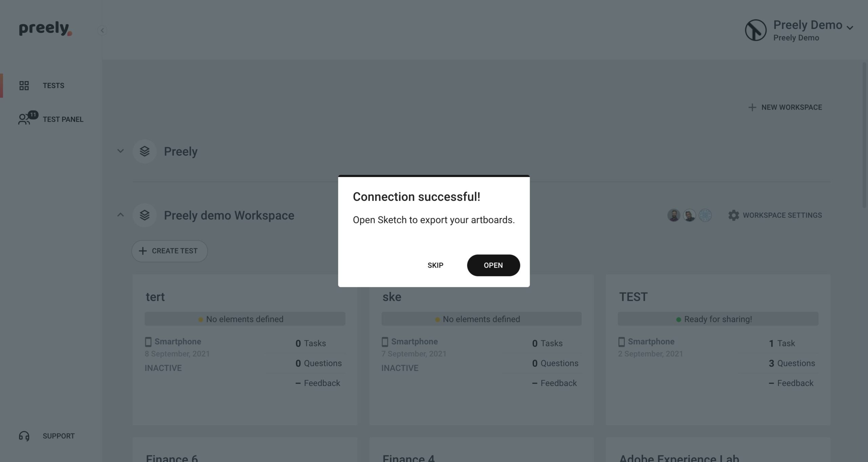The width and height of the screenshot is (868, 462).
Task: Click the OPEN button in the dialog
Action: click(493, 265)
